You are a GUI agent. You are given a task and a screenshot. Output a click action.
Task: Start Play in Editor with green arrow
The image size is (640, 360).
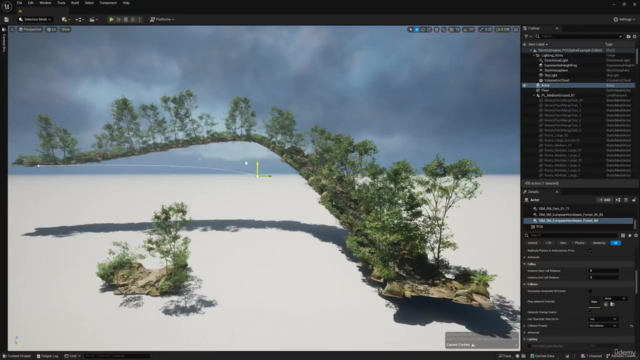click(x=111, y=19)
